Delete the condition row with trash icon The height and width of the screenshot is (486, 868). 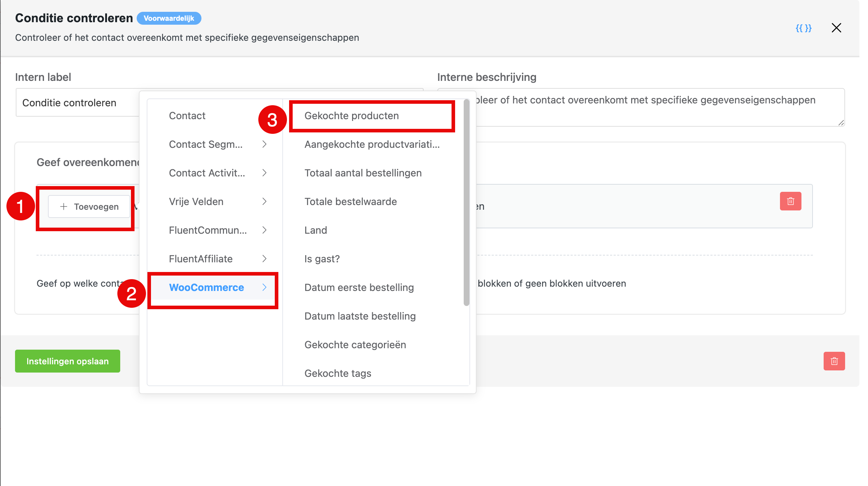tap(790, 201)
